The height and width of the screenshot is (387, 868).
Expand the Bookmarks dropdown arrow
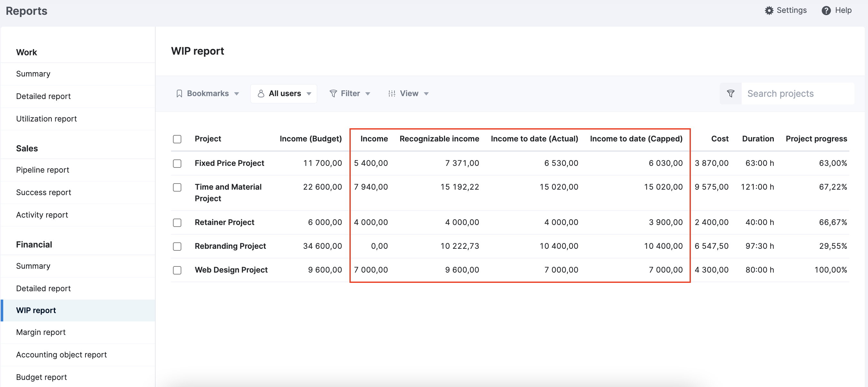(237, 94)
